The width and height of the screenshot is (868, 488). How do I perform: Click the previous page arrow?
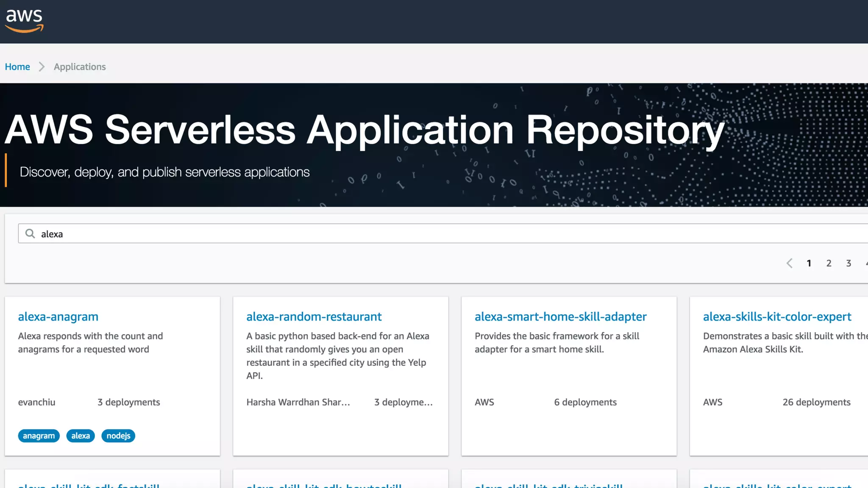click(x=789, y=263)
